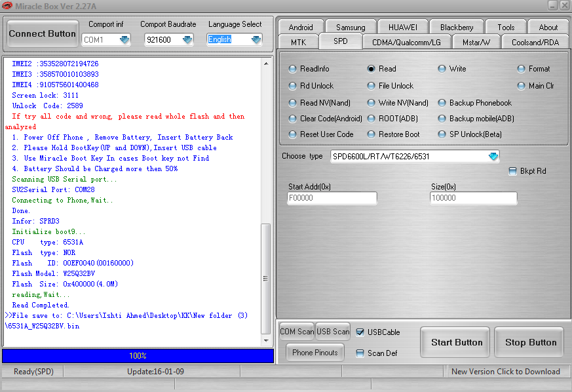Select the Rd Unlock option
The image size is (572, 392).
pos(311,86)
